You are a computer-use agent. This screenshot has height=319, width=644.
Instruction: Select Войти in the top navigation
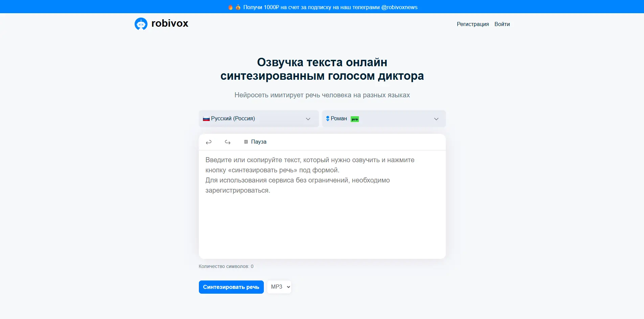pyautogui.click(x=502, y=24)
